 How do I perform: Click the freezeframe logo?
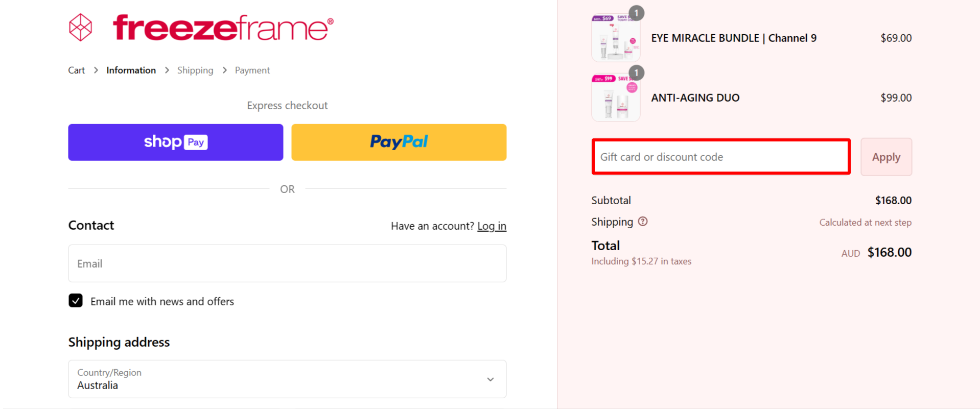[x=199, y=27]
